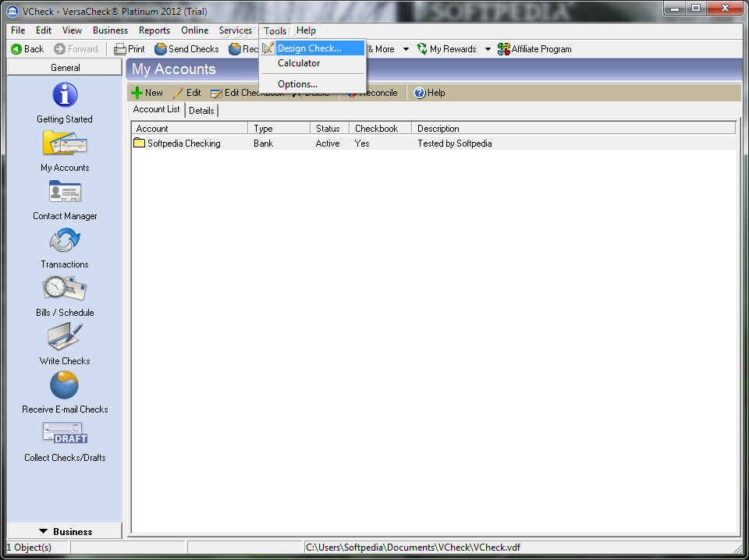This screenshot has height=560, width=749.
Task: Sort by Type column header
Action: coord(279,129)
